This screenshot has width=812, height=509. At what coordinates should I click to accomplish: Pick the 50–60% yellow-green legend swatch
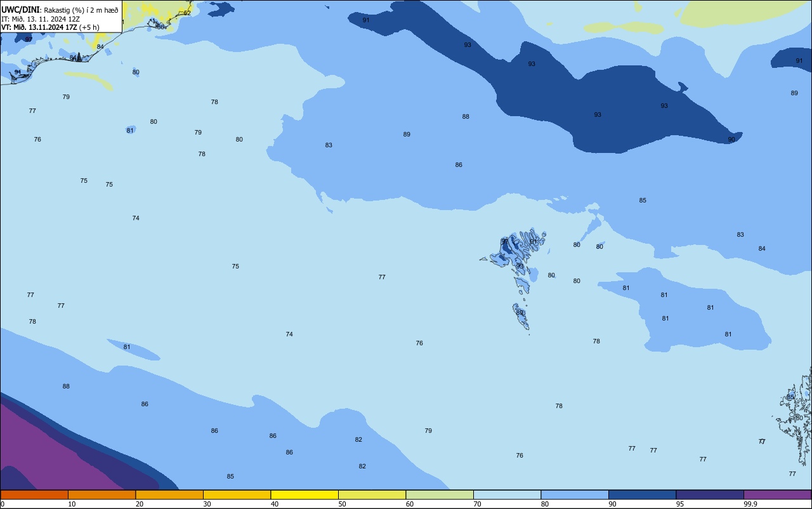pos(372,494)
